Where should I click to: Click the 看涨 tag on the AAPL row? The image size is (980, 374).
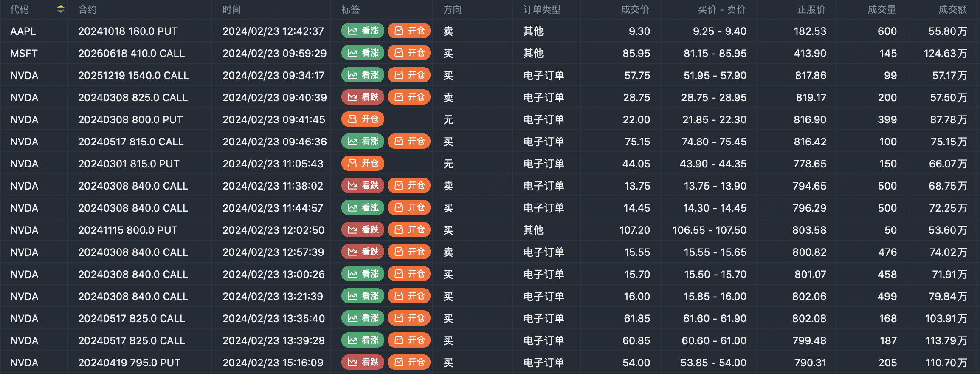(363, 31)
